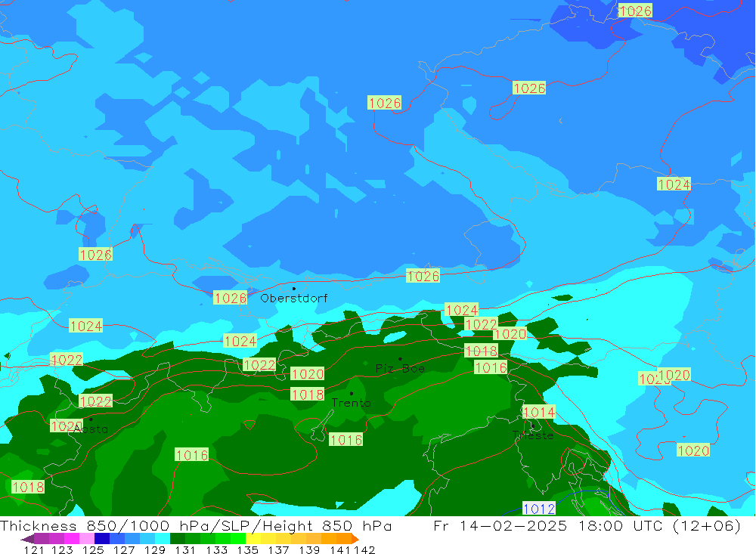This screenshot has width=756, height=554.
Task: Click the pink legend swatch before 125
Action: [x=87, y=539]
